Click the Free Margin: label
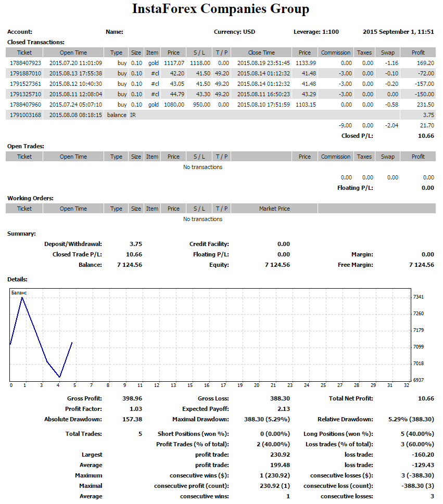The width and height of the screenshot is (443, 504). (356, 265)
